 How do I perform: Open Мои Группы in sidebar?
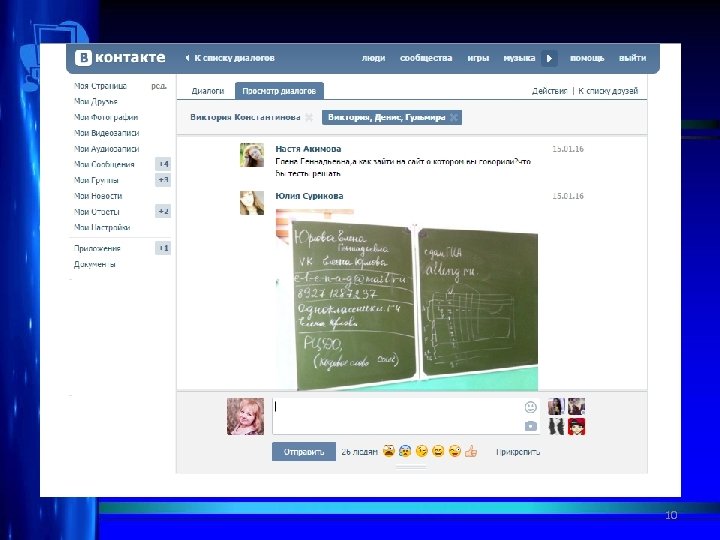[96, 180]
